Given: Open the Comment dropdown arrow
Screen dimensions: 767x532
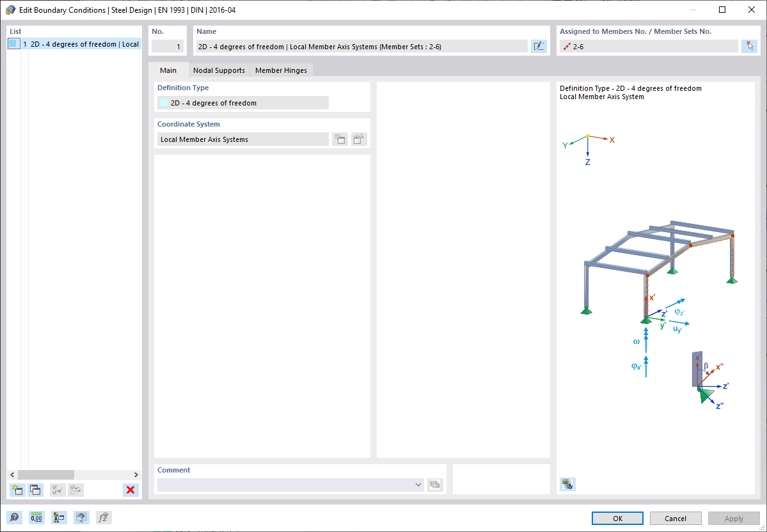Looking at the screenshot, I should point(418,485).
